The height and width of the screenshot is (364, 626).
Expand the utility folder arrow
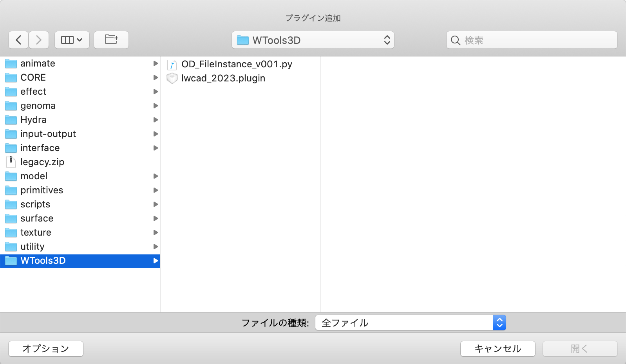(x=156, y=247)
